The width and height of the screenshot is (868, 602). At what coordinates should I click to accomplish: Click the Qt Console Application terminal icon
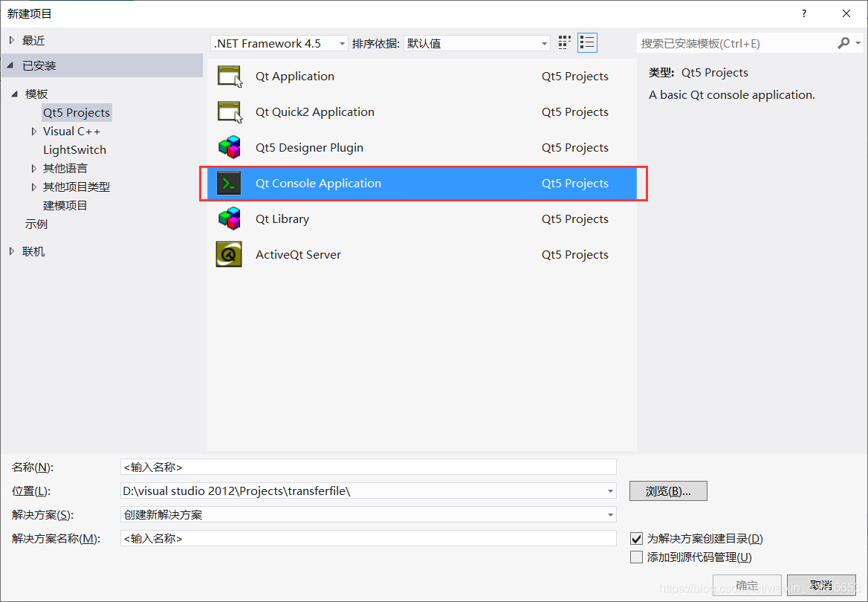pos(229,184)
